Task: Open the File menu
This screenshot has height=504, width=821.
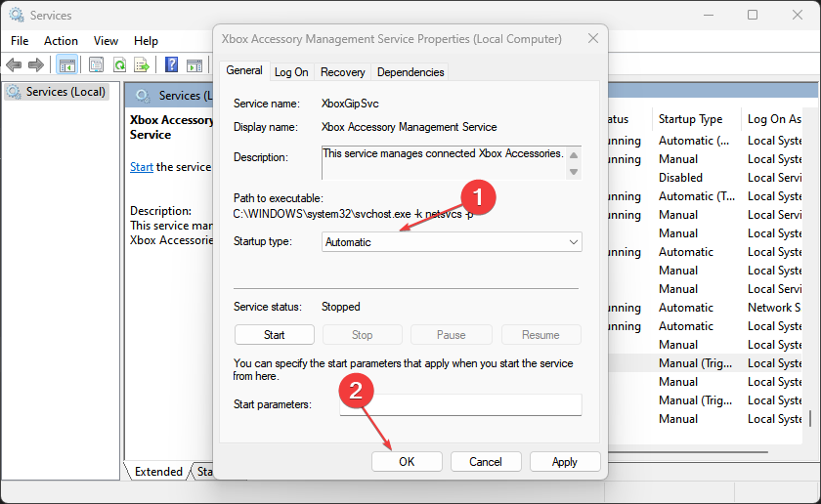Action: 20,41
